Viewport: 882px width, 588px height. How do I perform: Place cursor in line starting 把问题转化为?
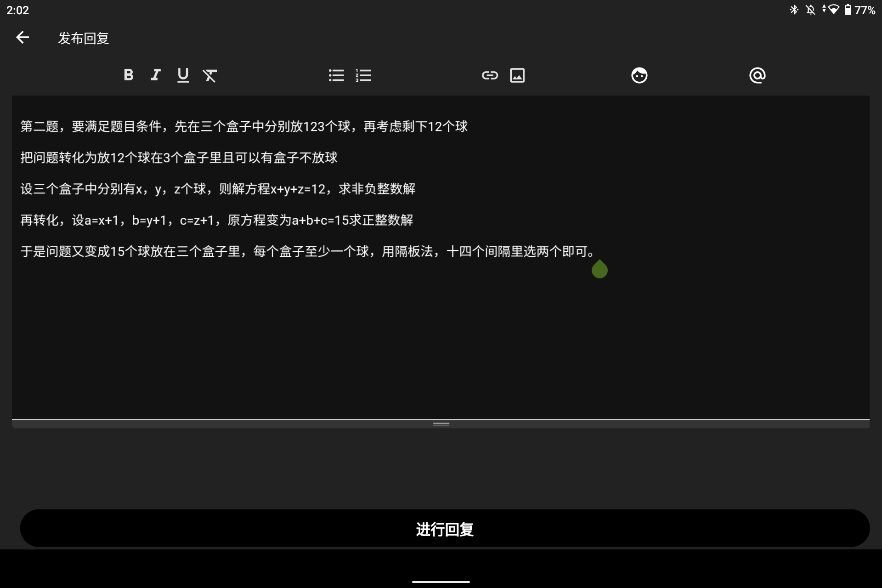[179, 158]
